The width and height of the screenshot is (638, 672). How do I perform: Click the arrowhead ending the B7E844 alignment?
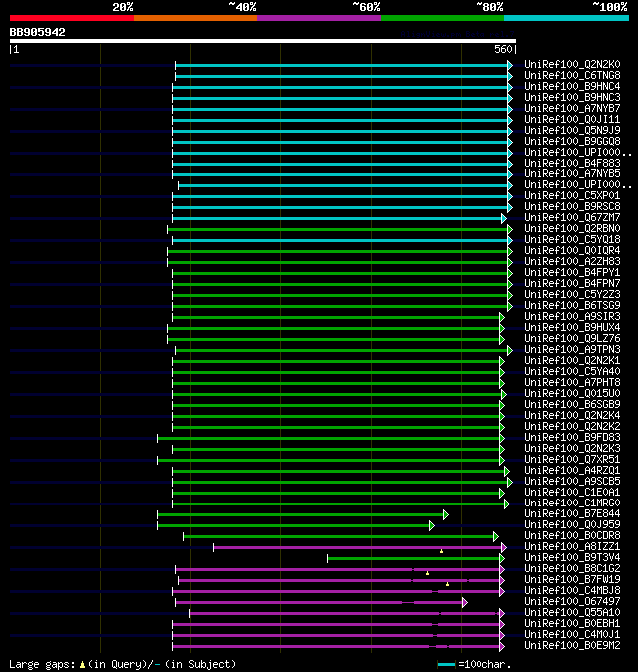[446, 514]
